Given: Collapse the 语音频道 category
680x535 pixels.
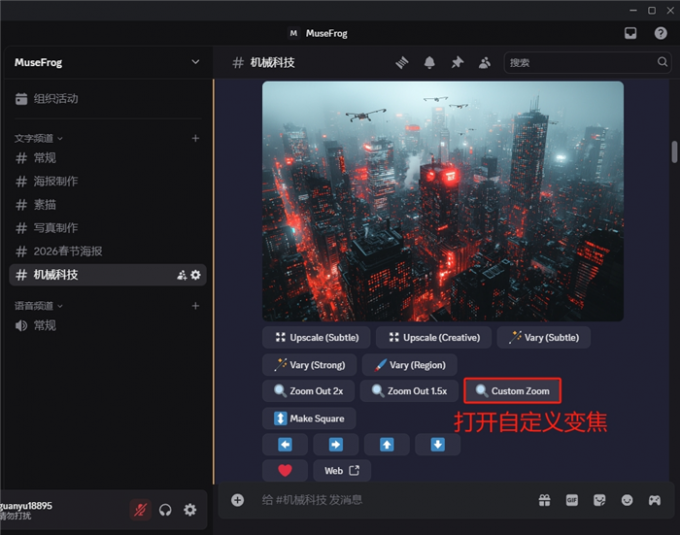Looking at the screenshot, I should 39,306.
